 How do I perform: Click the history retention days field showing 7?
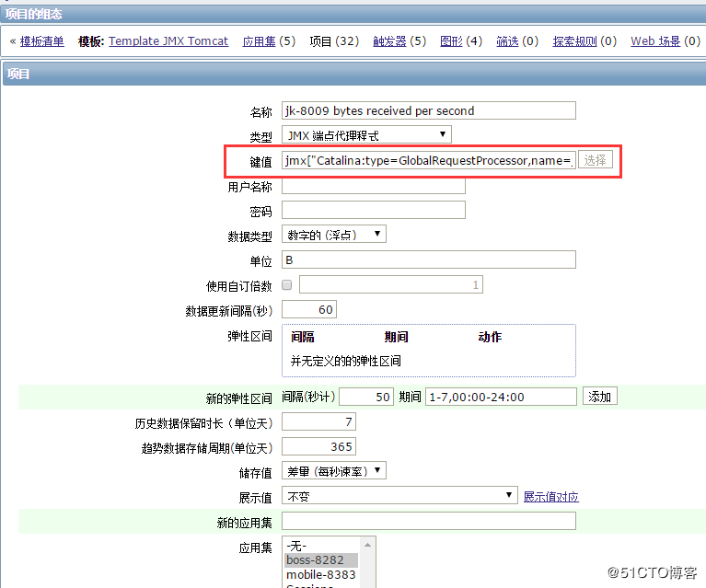(x=318, y=421)
